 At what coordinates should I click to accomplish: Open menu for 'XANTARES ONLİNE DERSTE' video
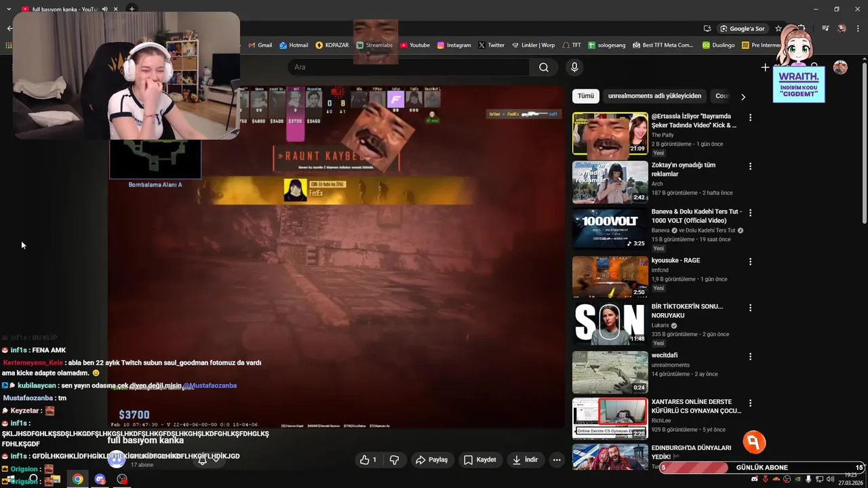tap(750, 403)
